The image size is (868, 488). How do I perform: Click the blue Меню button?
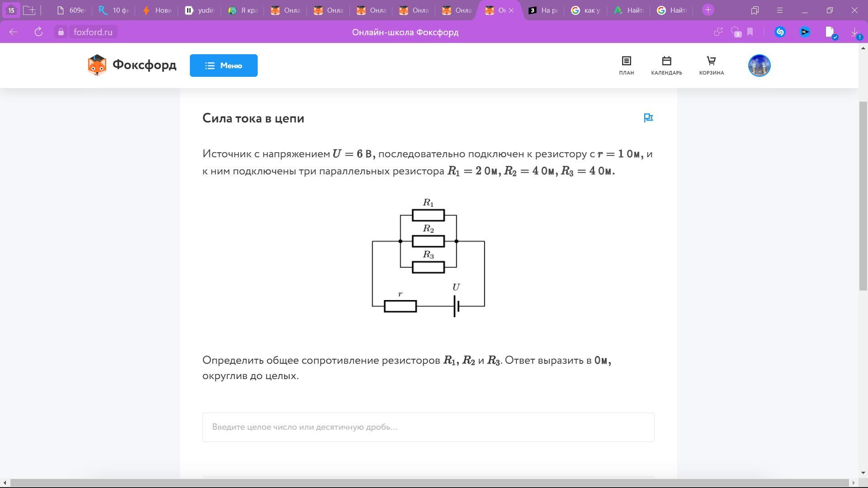coord(224,66)
